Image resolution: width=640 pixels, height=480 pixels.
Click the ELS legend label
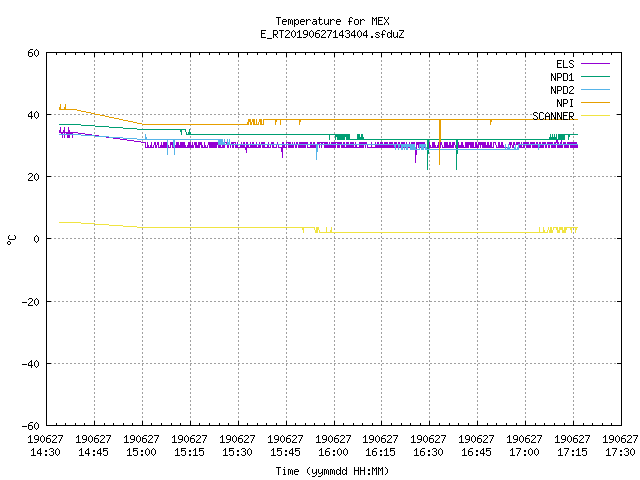click(565, 64)
